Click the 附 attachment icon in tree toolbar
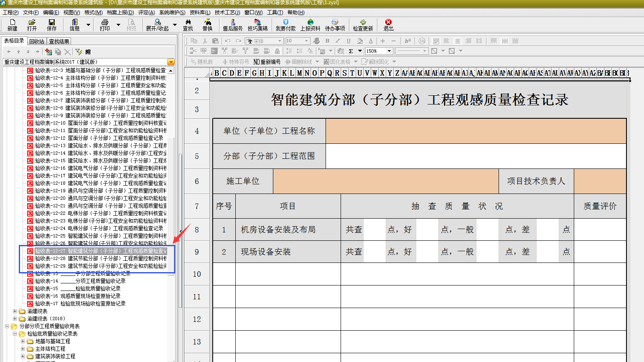Image resolution: width=644 pixels, height=362 pixels. pyautogui.click(x=88, y=52)
